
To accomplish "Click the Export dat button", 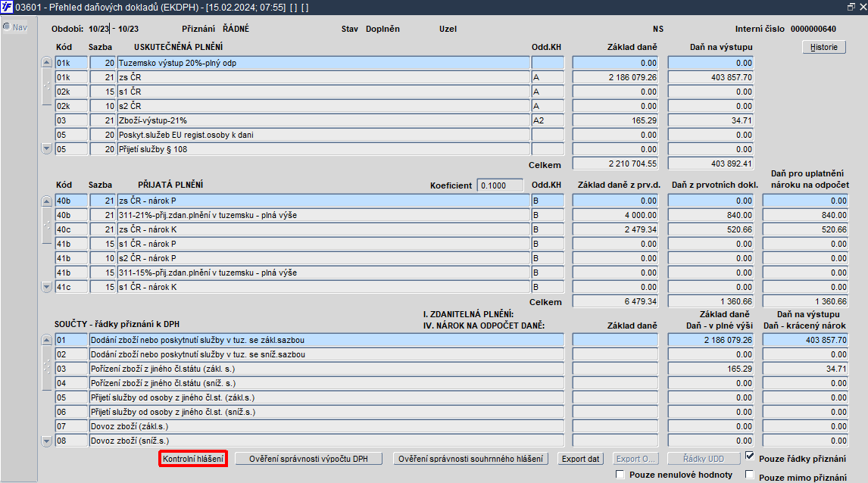I will click(x=580, y=459).
